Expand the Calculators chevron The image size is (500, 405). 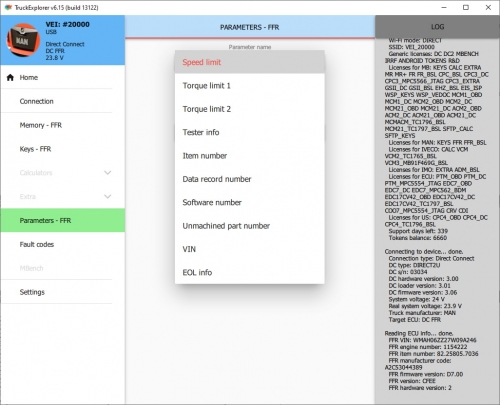click(107, 173)
